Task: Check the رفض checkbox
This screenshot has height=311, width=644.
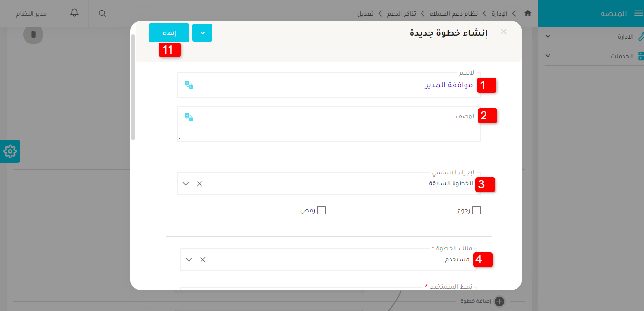Action: [x=321, y=210]
